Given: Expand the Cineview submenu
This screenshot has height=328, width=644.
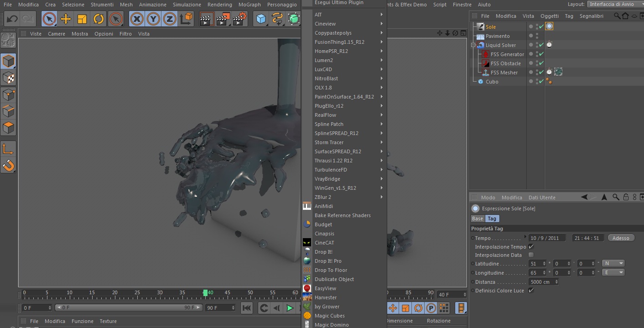Looking at the screenshot, I should click(x=344, y=24).
